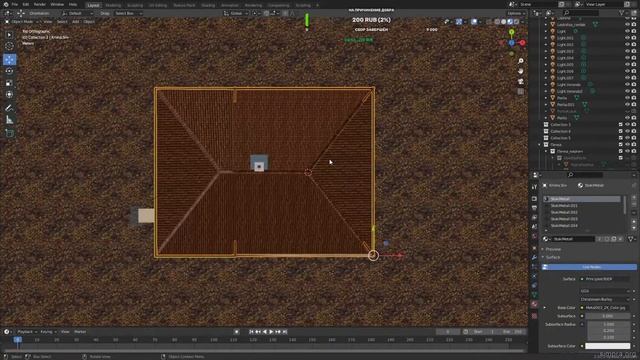Open the Orientation Default dropdown
640x360 pixels.
click(x=78, y=13)
